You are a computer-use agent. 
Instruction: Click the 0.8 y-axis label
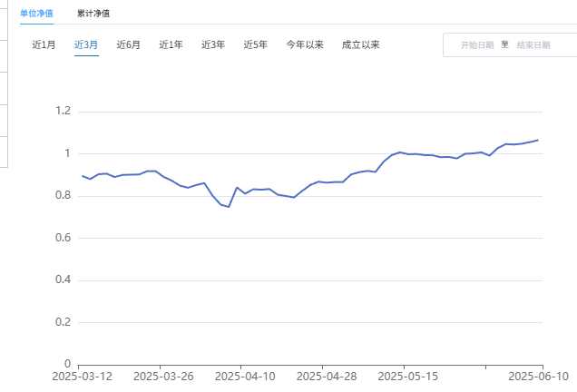tap(63, 196)
